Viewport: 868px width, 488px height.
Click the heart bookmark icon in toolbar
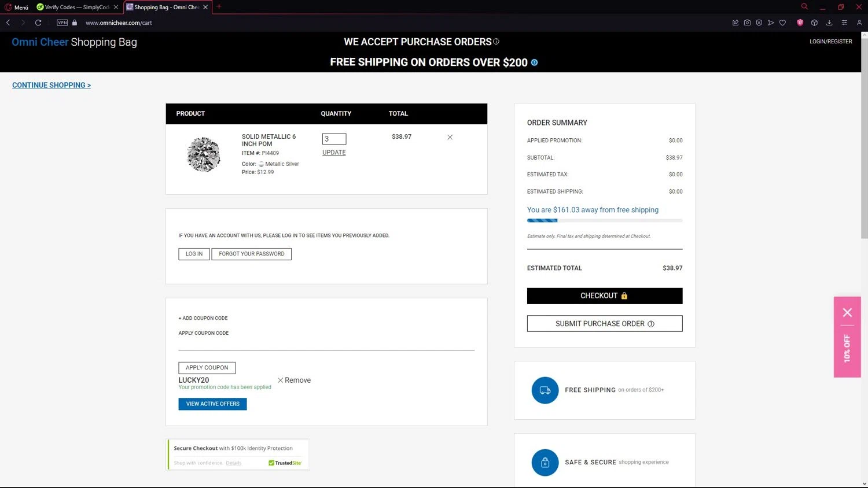pyautogui.click(x=782, y=23)
